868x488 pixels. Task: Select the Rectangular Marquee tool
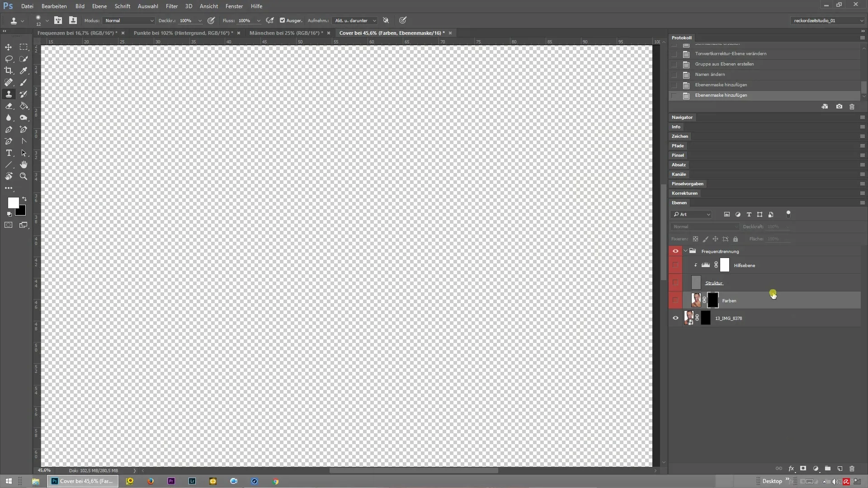tap(24, 47)
